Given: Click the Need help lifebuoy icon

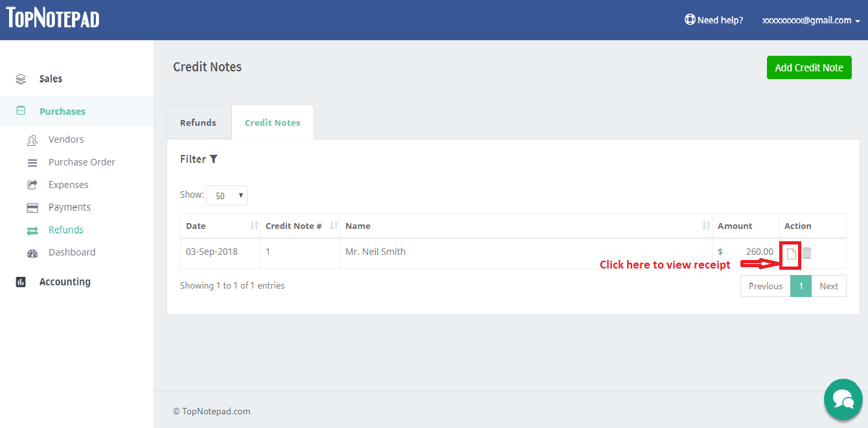Looking at the screenshot, I should tap(690, 20).
